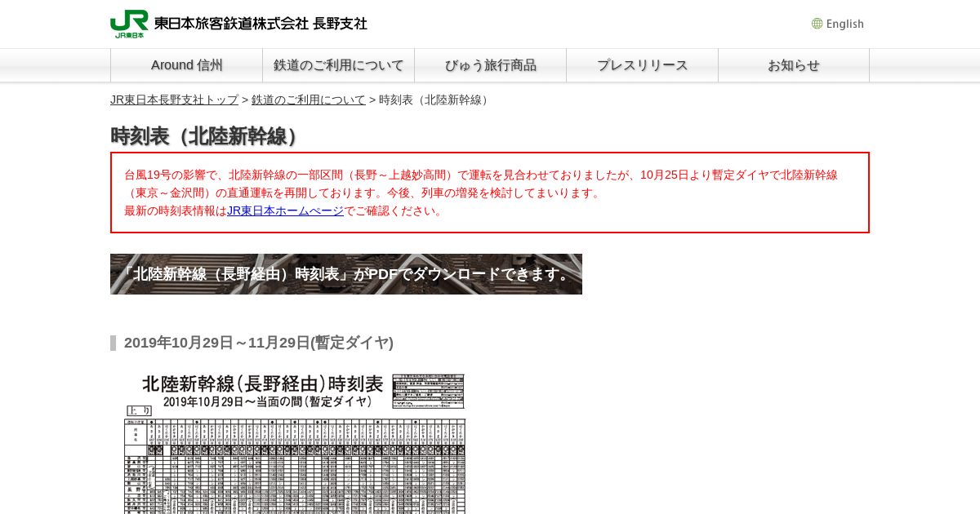Screen dimensions: 980x514
Task: Open びゅう旅行商品 navigation tab
Action: tap(491, 65)
